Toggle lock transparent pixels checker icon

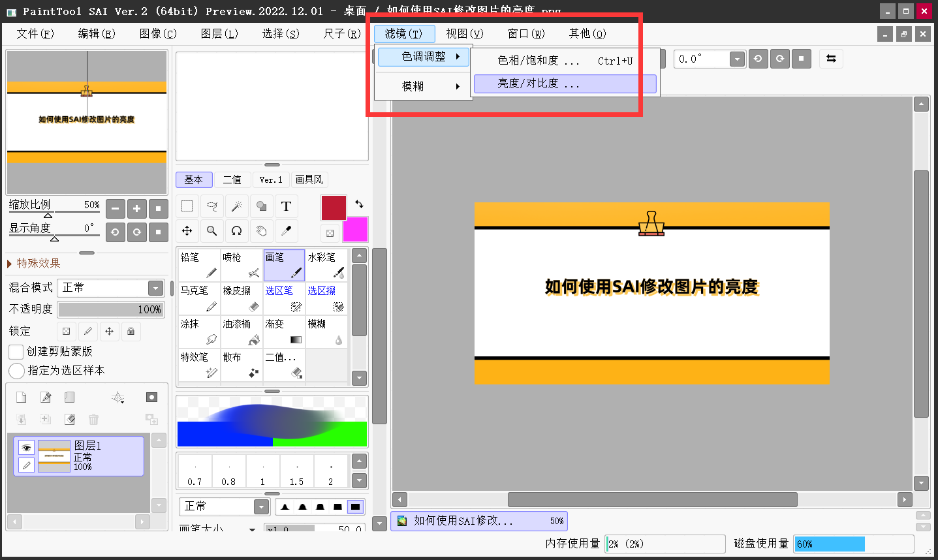tap(66, 331)
